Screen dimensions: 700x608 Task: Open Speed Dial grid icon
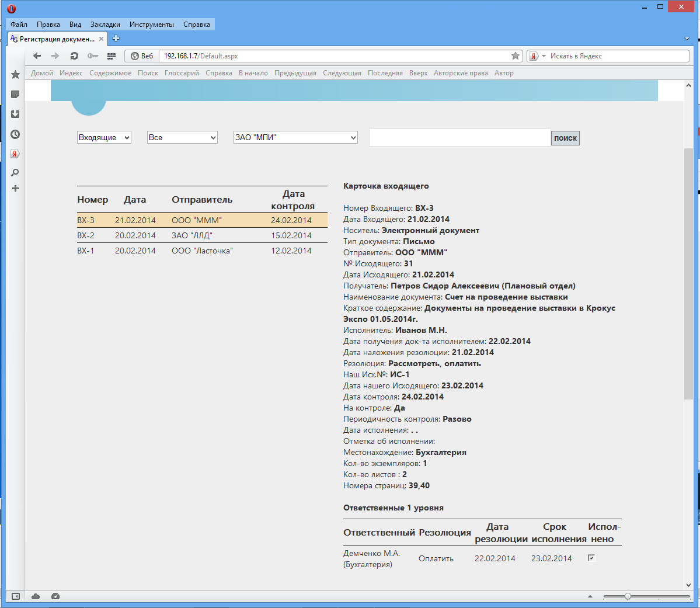(x=112, y=56)
